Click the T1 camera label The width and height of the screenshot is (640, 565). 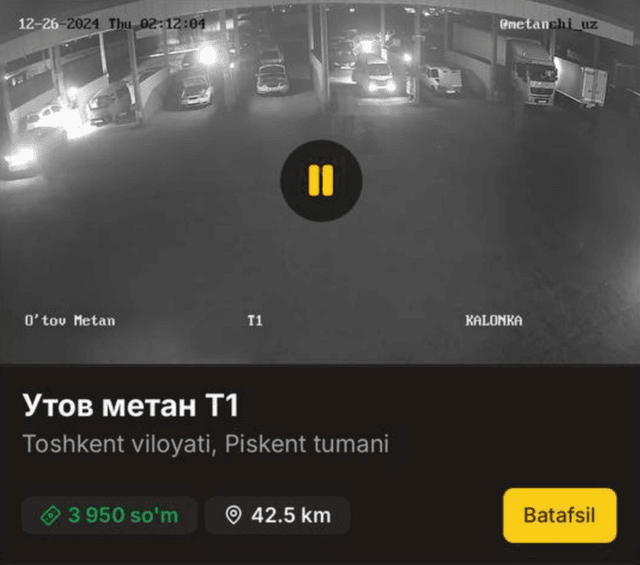coord(255,320)
